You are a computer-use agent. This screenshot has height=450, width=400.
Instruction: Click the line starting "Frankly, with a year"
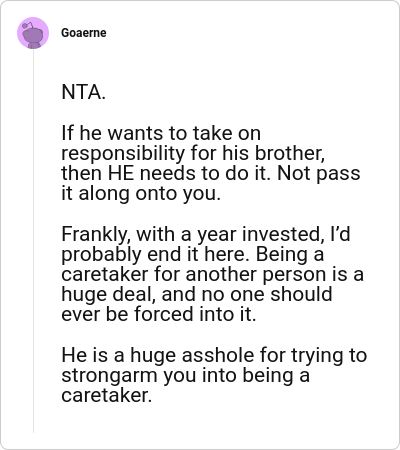tap(206, 234)
